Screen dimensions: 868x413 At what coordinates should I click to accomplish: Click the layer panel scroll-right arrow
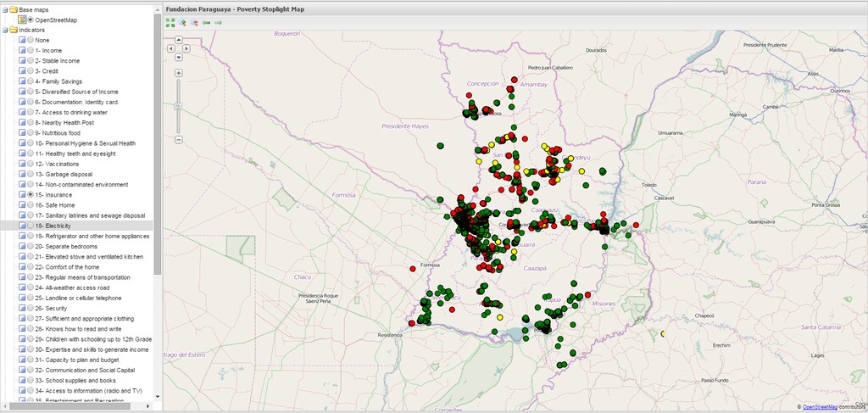click(x=147, y=406)
